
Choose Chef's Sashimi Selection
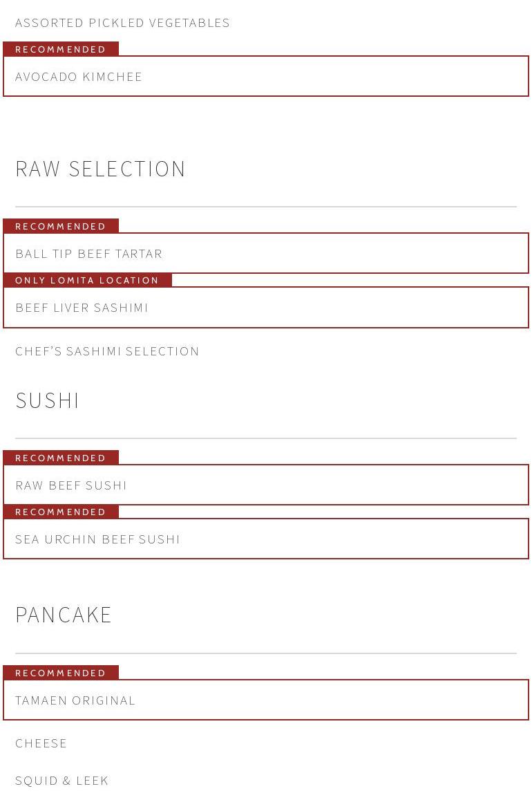pyautogui.click(x=107, y=351)
